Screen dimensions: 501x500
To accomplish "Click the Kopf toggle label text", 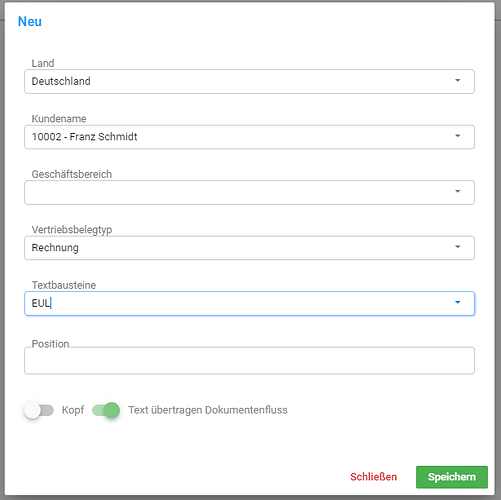I will coord(73,410).
